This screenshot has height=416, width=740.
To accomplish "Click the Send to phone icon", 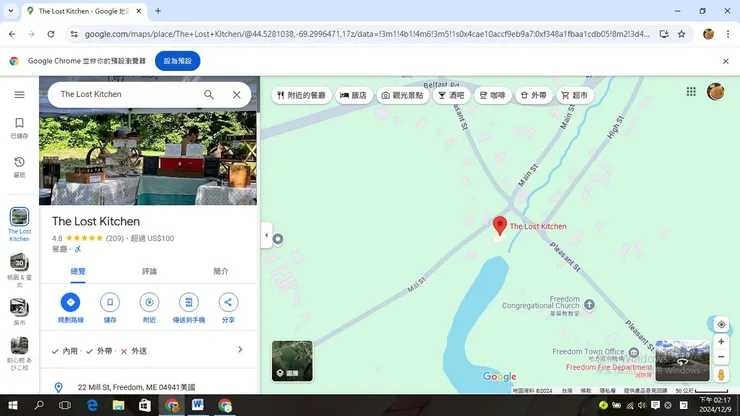I will [189, 302].
